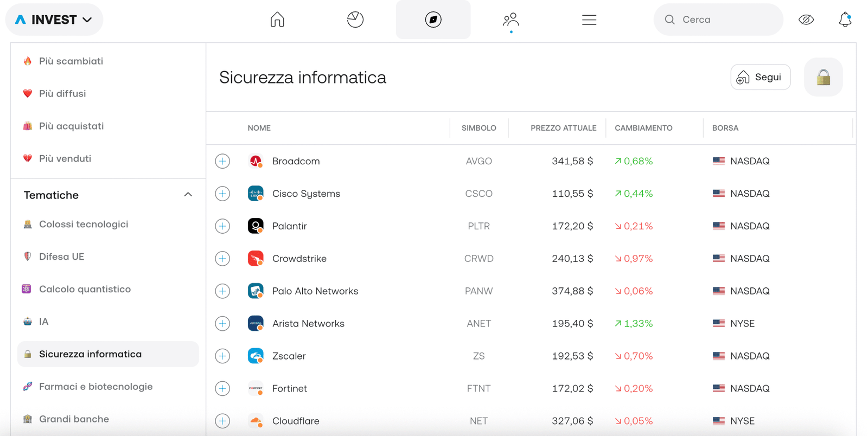Click into the Cerca search field
Screen dimensions: 868x436
718,20
